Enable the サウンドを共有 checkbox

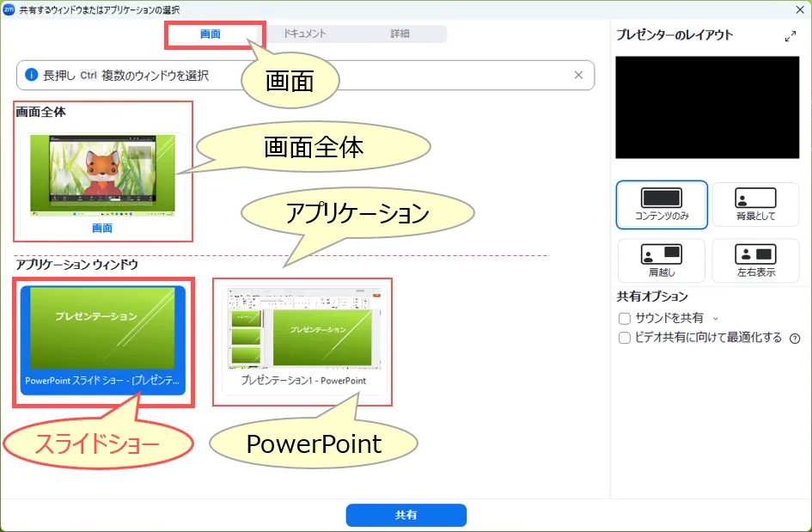point(625,318)
